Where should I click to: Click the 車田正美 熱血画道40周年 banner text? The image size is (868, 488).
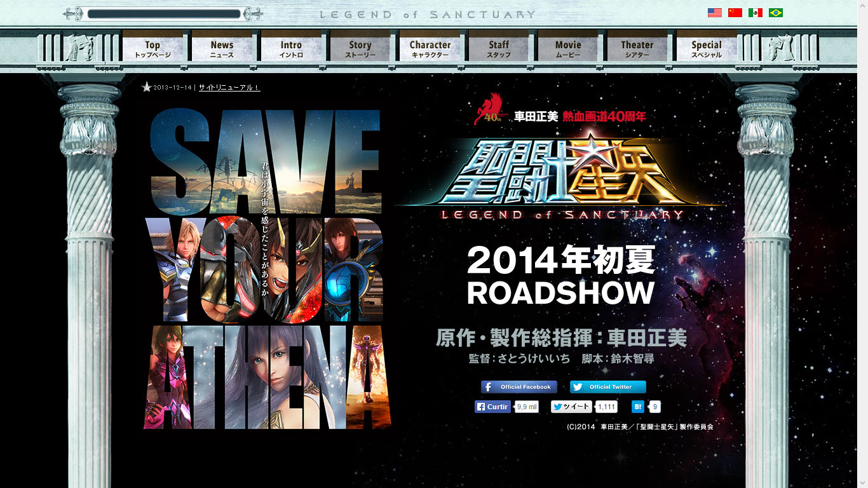[x=580, y=116]
